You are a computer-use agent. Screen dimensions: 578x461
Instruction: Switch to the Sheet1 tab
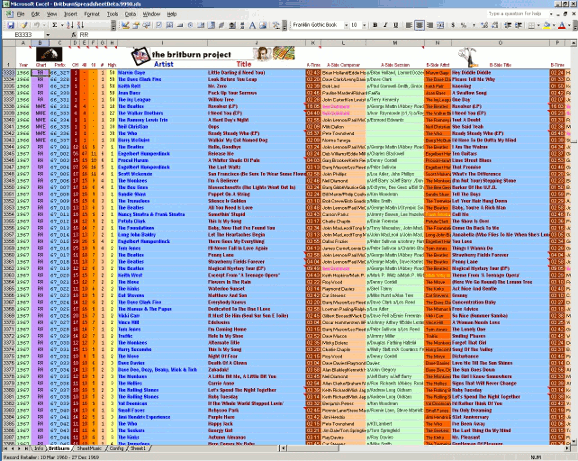pos(138,448)
